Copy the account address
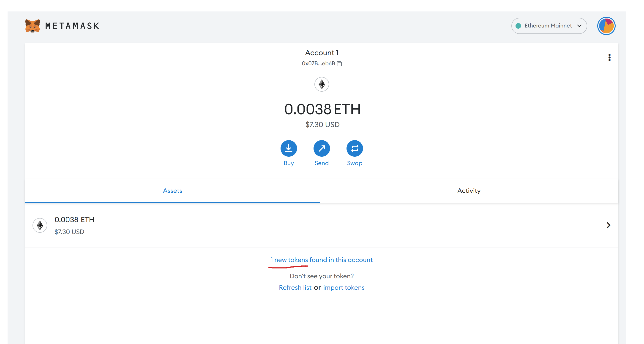 (x=339, y=64)
